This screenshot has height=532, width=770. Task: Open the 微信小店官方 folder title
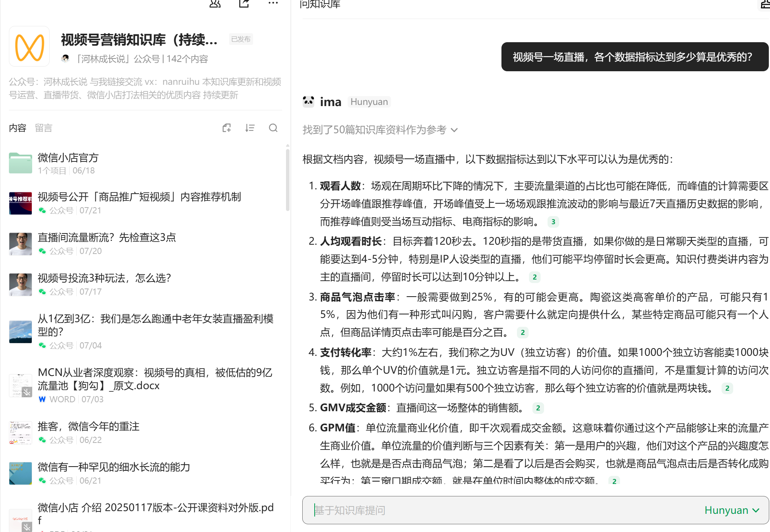point(68,158)
